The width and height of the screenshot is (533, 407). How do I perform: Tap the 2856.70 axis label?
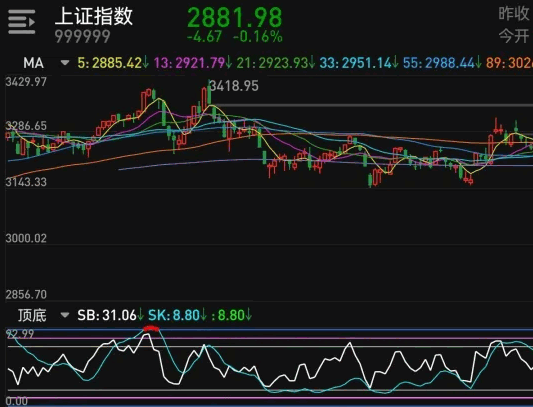click(26, 294)
